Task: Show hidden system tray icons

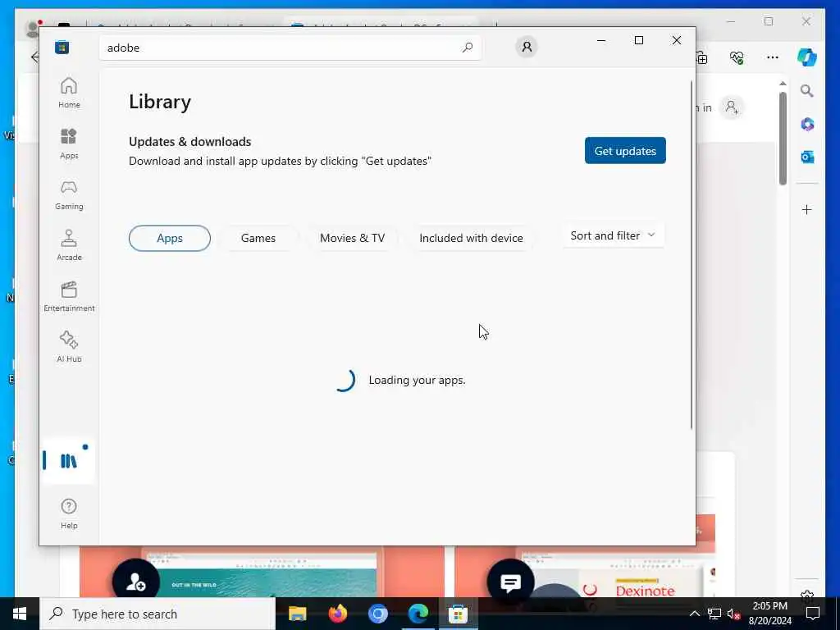Action: [694, 614]
